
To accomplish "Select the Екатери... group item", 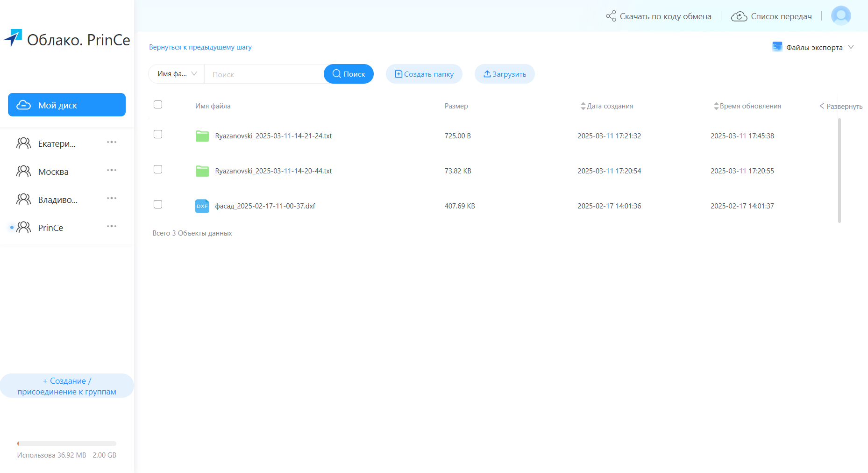I will pyautogui.click(x=57, y=143).
